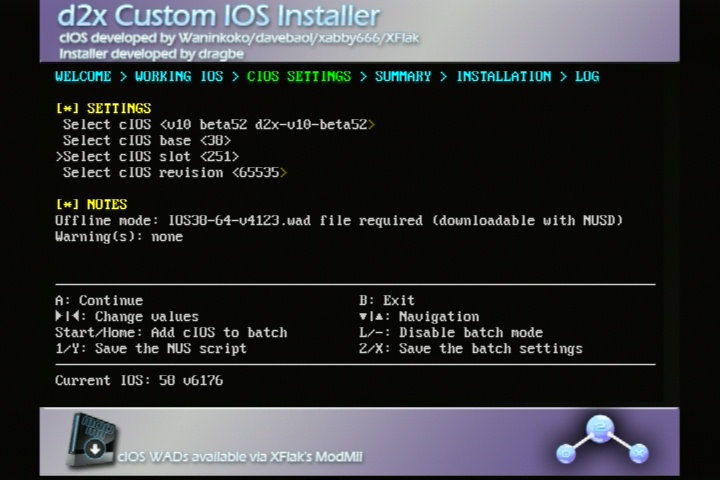Click the B: Exit option
Viewport: 720px width, 480px height.
coord(387,300)
